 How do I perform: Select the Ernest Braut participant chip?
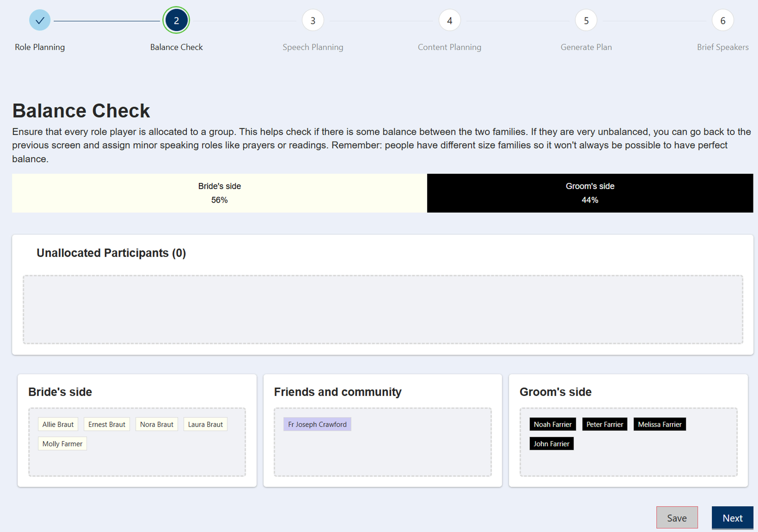(107, 424)
